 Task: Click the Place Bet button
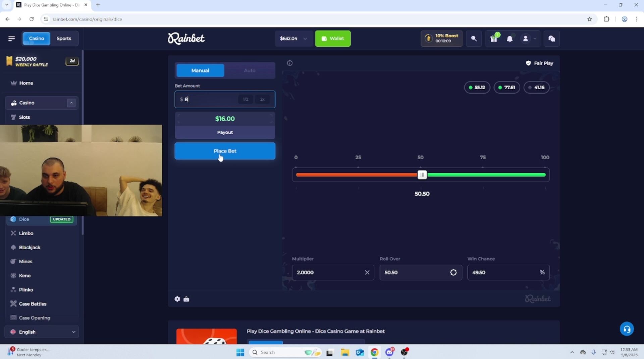coord(225,151)
